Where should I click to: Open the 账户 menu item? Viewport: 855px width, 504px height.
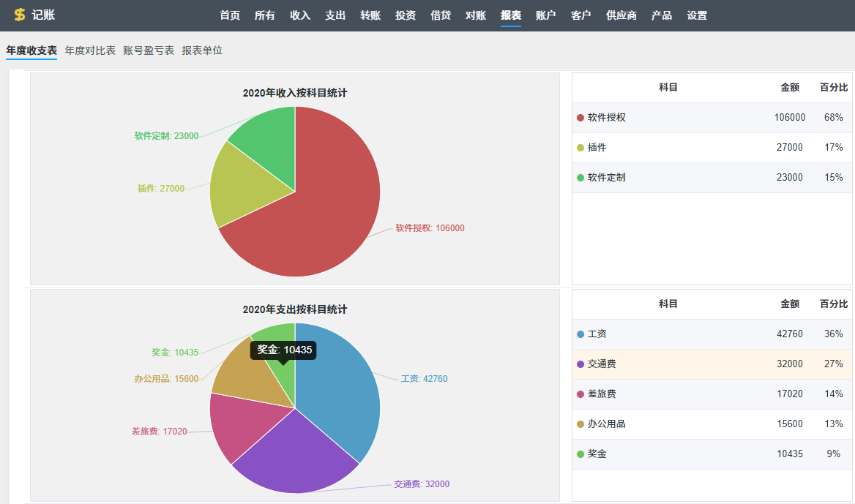pyautogui.click(x=546, y=15)
